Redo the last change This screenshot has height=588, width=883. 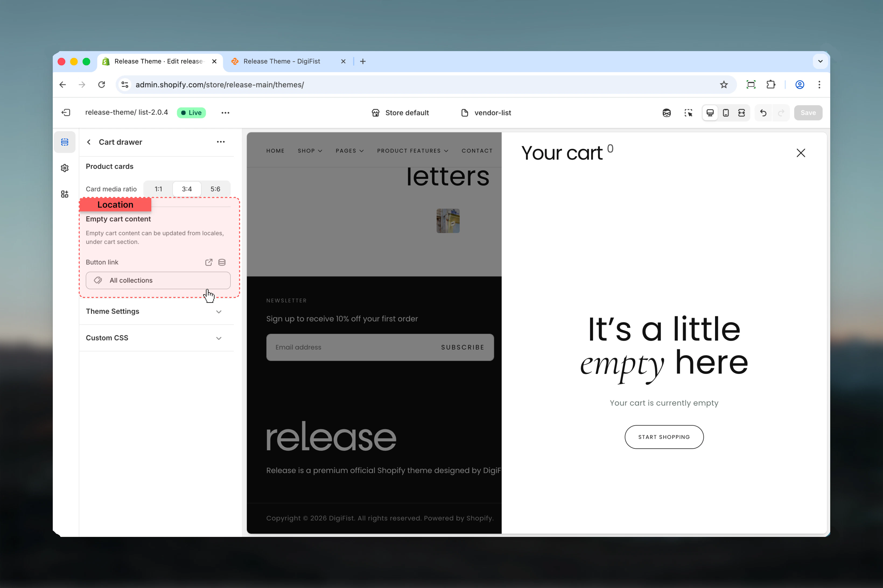coord(781,112)
